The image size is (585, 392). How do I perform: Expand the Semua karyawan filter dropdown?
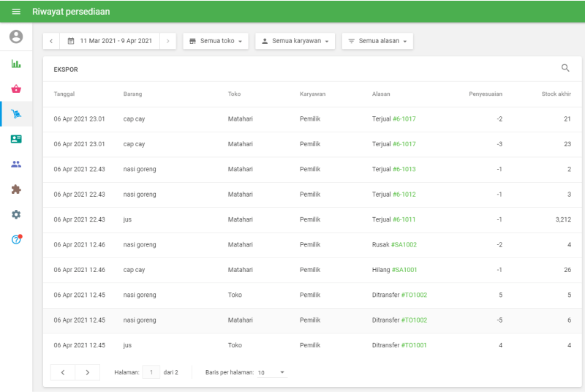[295, 41]
